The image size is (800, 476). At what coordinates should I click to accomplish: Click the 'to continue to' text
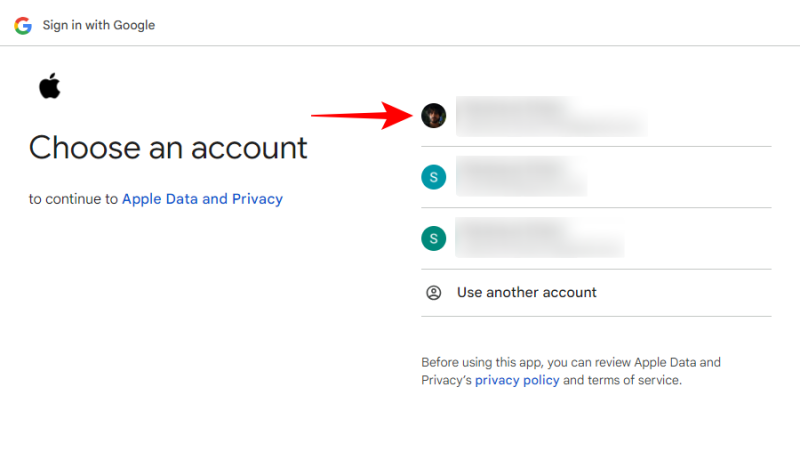click(74, 199)
